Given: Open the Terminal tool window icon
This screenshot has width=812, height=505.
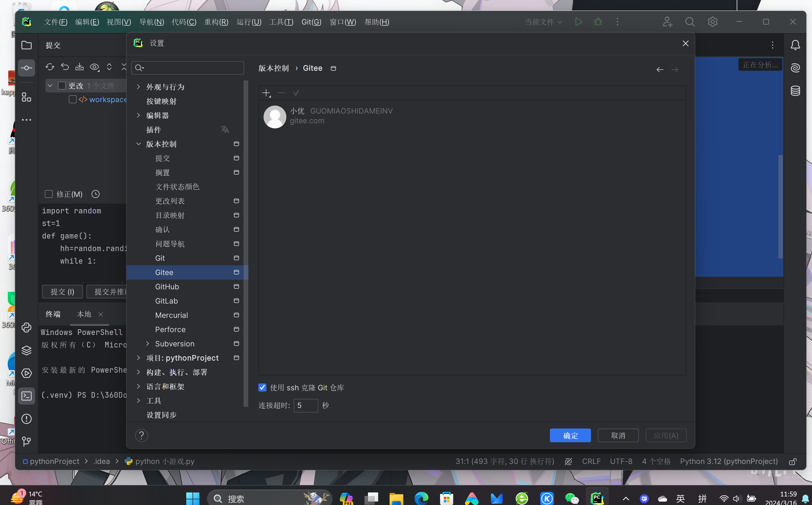Looking at the screenshot, I should [26, 396].
